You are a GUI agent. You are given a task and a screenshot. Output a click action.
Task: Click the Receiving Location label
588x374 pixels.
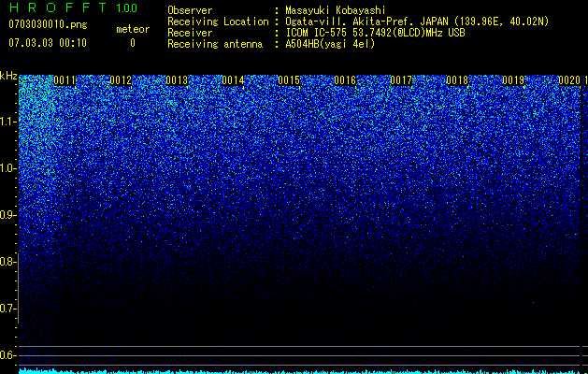218,22
